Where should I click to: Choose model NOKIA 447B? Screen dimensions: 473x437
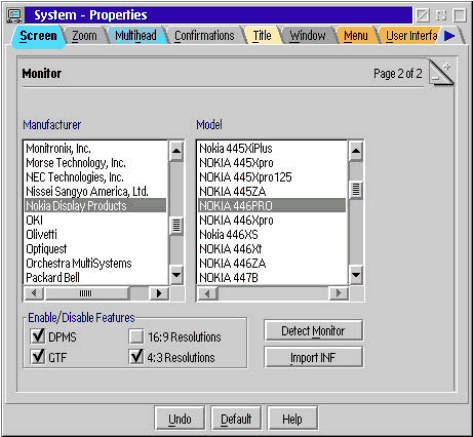click(x=272, y=277)
